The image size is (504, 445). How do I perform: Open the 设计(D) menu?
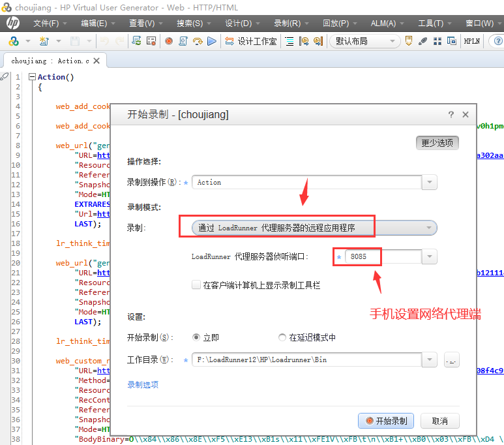pyautogui.click(x=242, y=23)
